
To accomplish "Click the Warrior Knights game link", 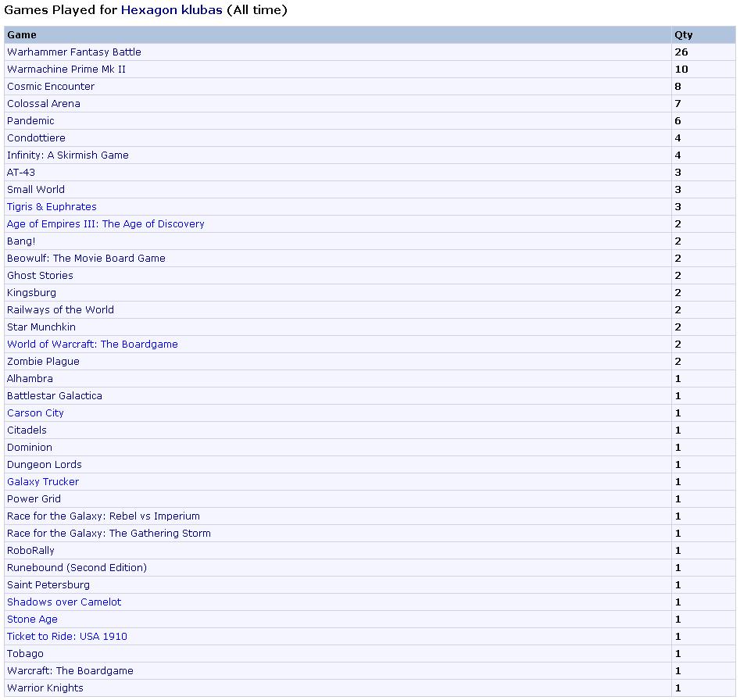I will 45,688.
